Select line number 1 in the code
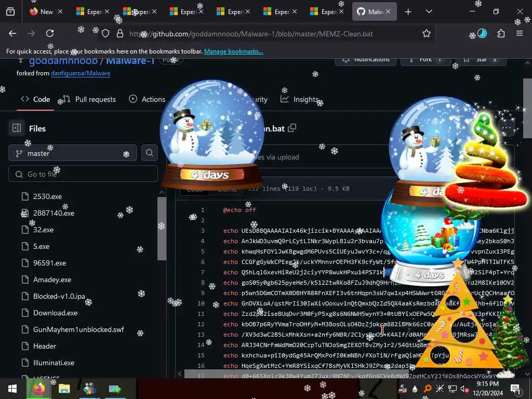The height and width of the screenshot is (399, 532). (x=203, y=210)
